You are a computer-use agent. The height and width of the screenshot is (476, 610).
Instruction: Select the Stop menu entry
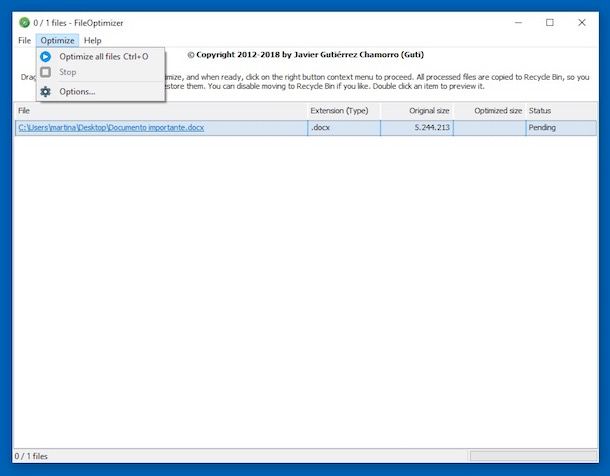pyautogui.click(x=101, y=72)
